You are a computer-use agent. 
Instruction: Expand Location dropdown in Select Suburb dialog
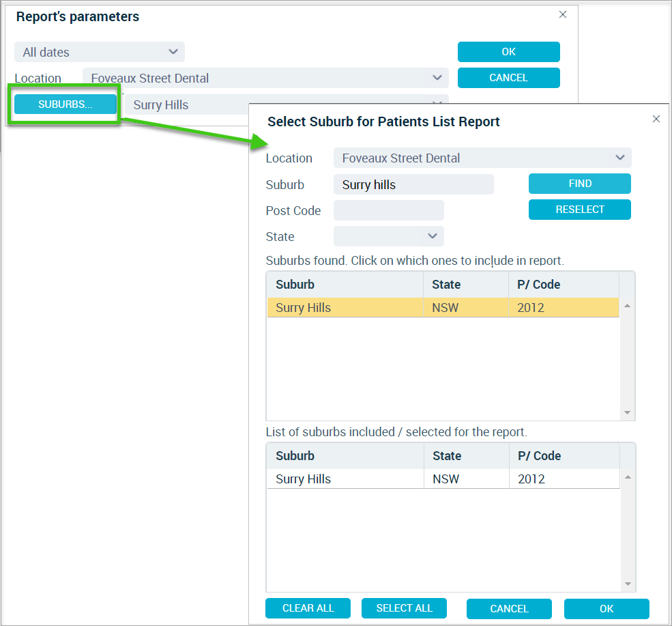482,158
